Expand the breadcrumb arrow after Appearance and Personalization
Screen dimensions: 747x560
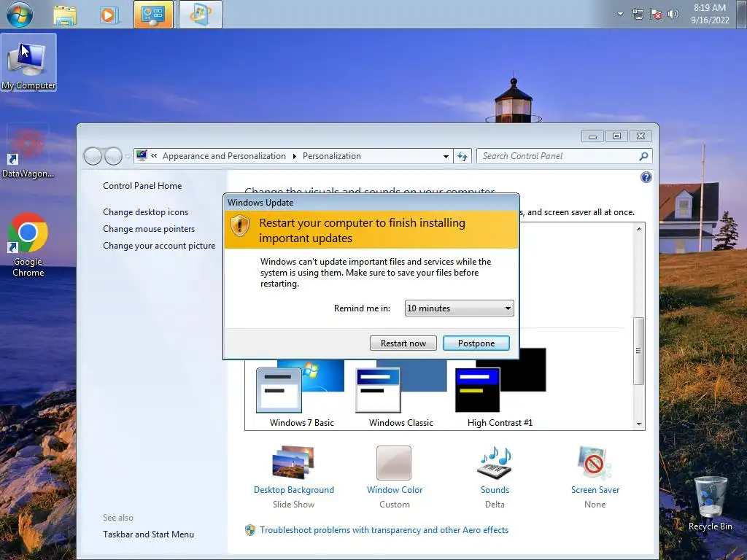point(295,156)
